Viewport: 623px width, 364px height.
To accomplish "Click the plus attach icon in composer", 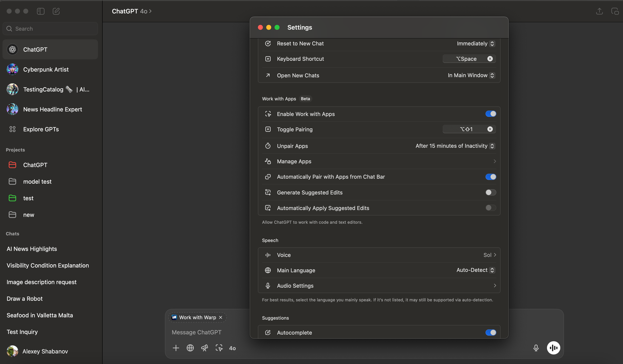I will tap(176, 348).
